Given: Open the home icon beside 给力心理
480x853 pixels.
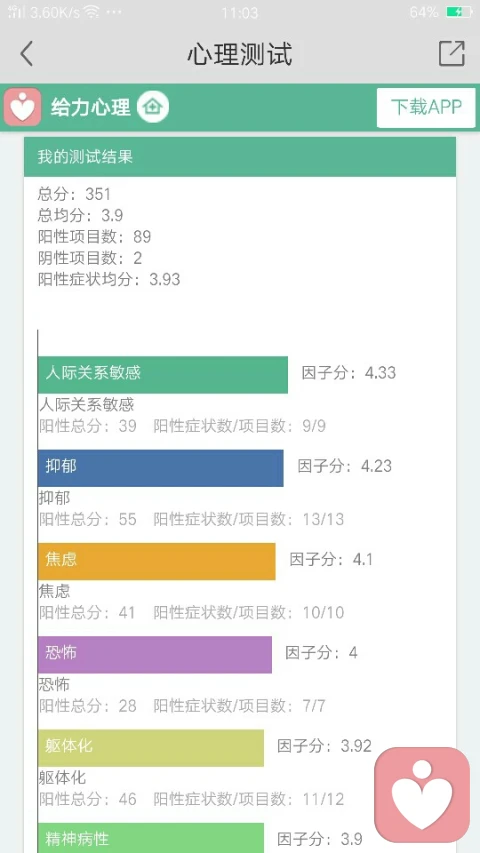Looking at the screenshot, I should 153,107.
